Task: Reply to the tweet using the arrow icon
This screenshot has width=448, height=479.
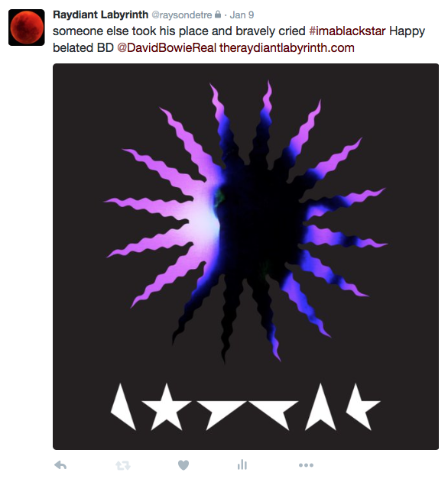Action: click(60, 465)
